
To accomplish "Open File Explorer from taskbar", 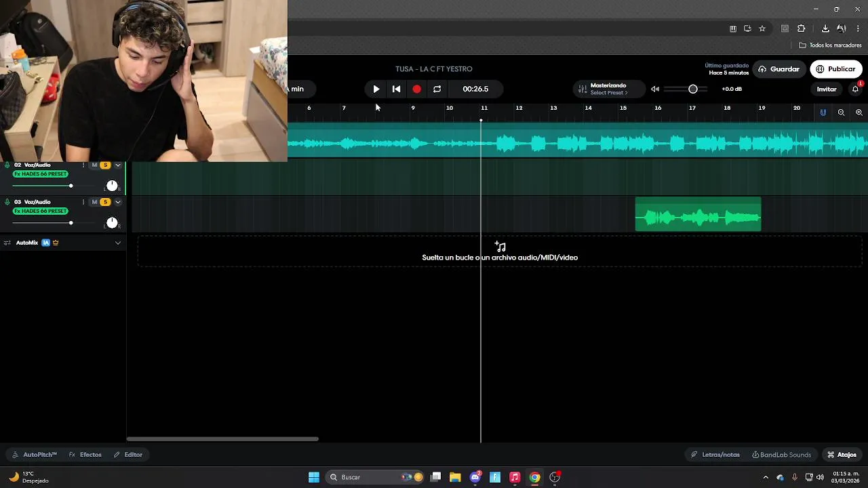I will (455, 477).
